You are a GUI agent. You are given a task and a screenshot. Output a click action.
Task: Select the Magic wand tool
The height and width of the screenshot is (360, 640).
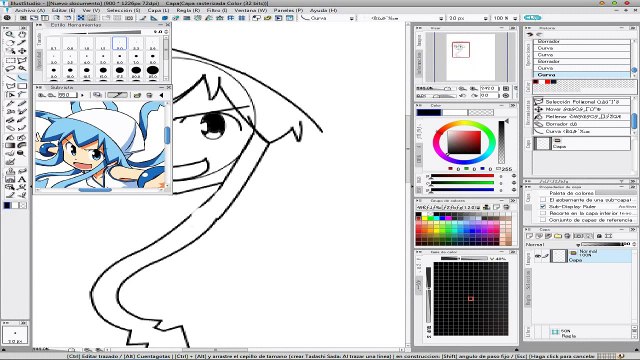click(x=22, y=68)
